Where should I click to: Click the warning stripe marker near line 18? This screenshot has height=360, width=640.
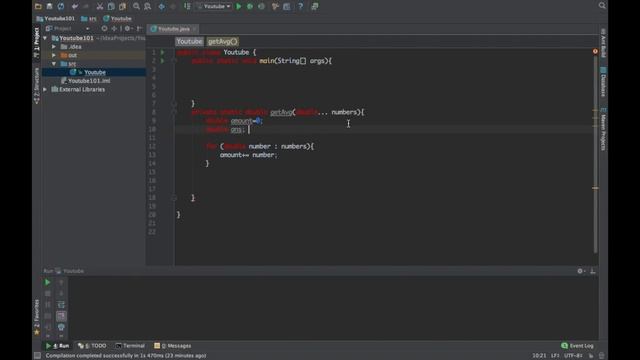tap(596, 188)
